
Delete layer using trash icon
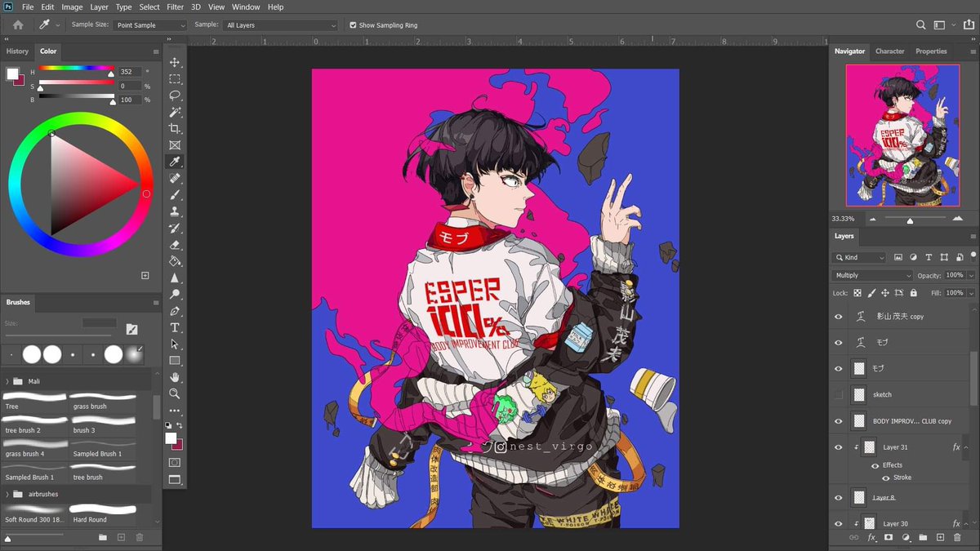coord(957,537)
